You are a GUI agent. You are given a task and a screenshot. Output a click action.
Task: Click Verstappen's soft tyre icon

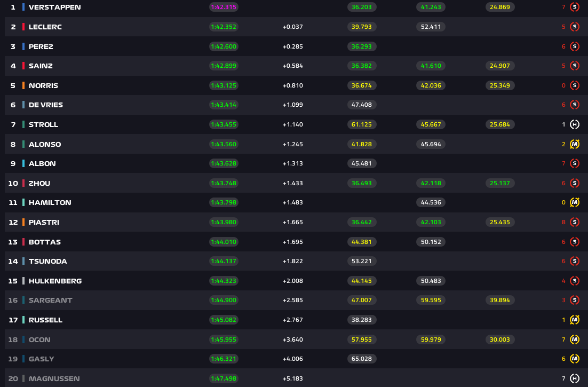[574, 7]
